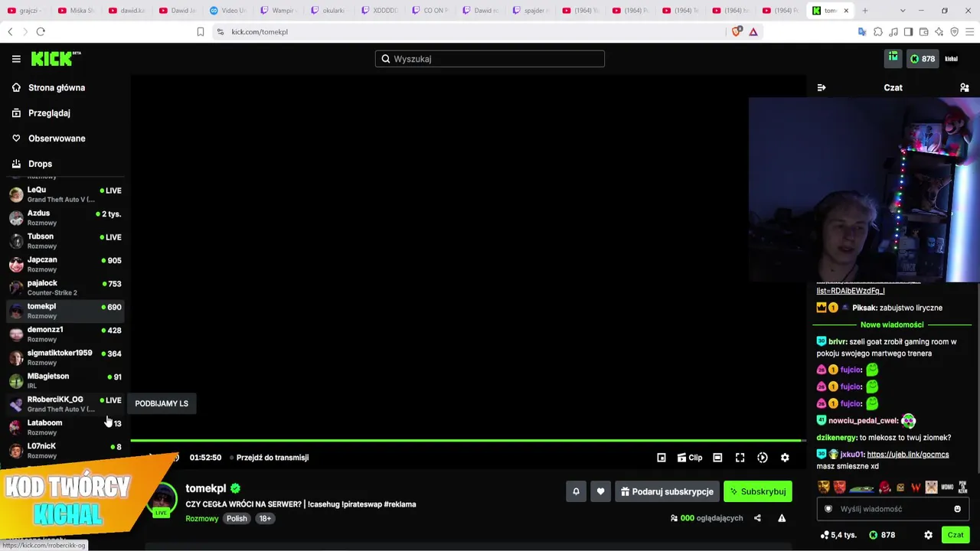Open the browser tab search dropdown arrow
Screen dimensions: 980x551
pos(903,11)
